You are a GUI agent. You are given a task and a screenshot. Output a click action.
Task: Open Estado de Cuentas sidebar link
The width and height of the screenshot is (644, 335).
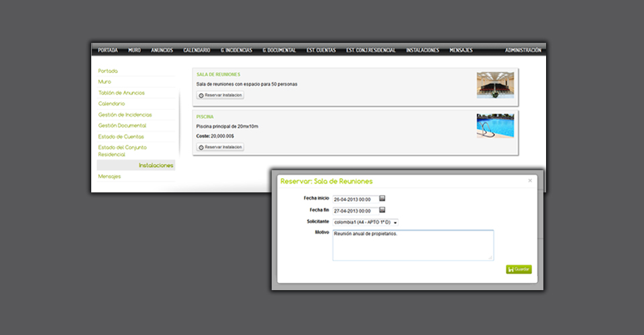coord(121,137)
